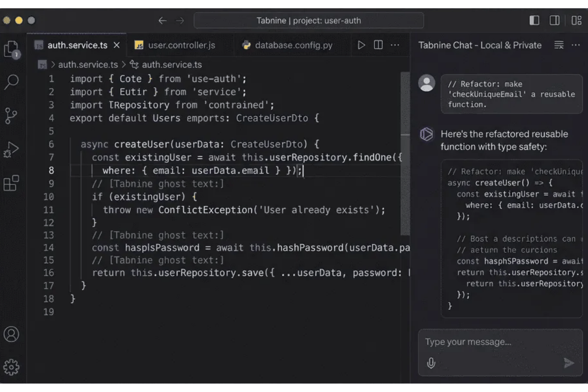The height and width of the screenshot is (392, 588).
Task: Open the Source Control branch icon
Action: pos(11,116)
